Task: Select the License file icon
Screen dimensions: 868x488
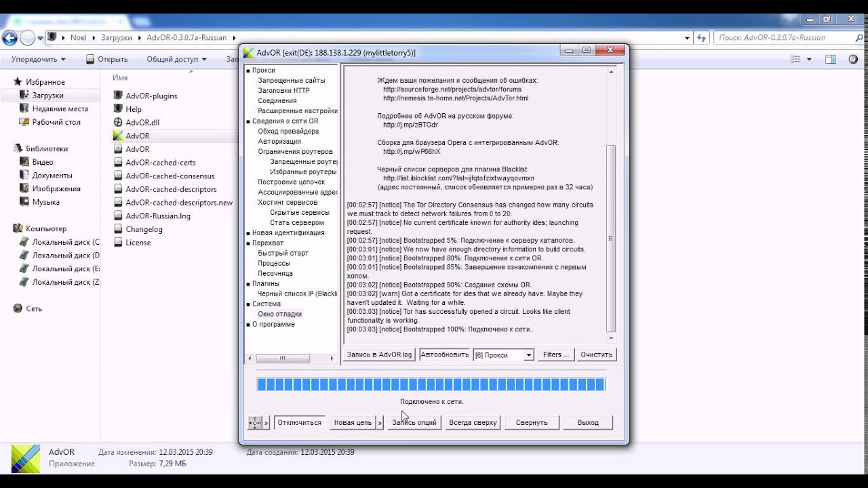Action: [x=118, y=243]
